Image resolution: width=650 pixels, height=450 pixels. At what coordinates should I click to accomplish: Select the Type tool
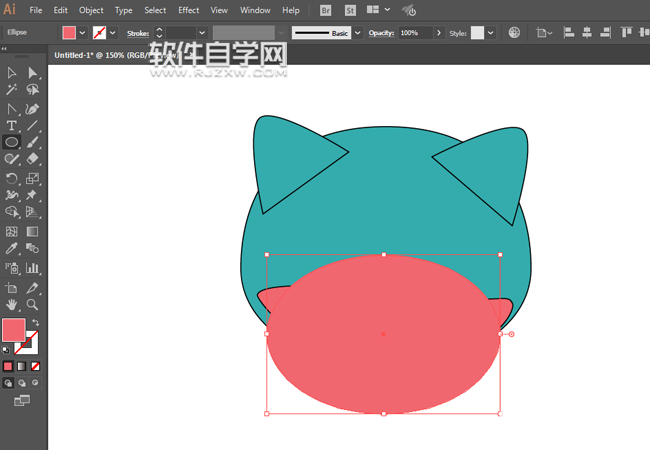point(12,126)
